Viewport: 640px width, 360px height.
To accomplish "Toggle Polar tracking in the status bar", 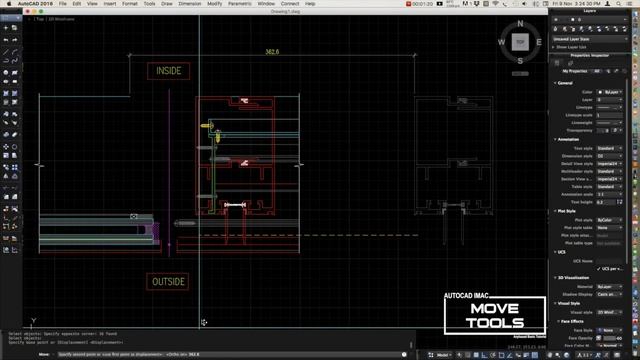I will click(493, 355).
